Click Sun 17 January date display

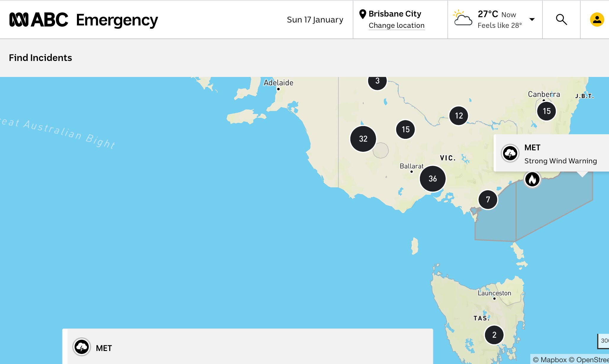coord(315,20)
